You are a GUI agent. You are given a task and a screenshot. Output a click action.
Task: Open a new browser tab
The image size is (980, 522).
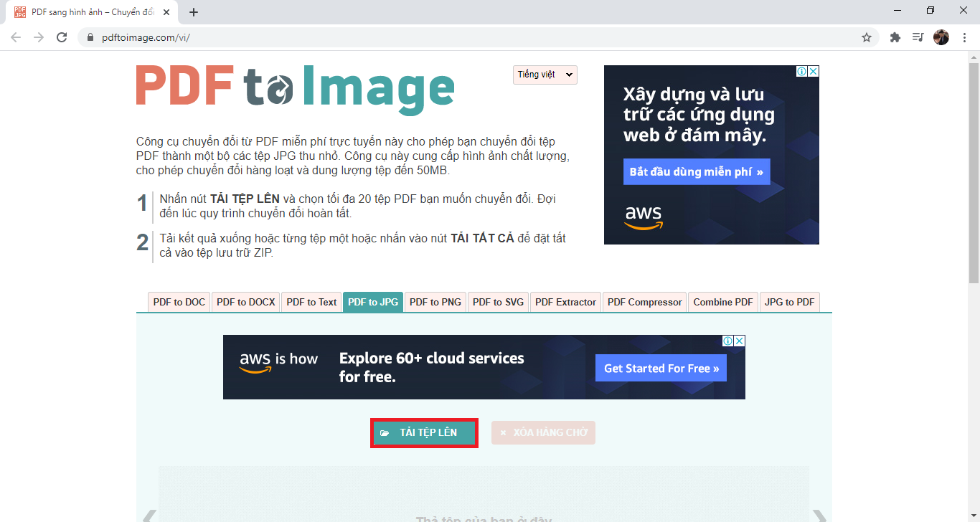tap(194, 12)
